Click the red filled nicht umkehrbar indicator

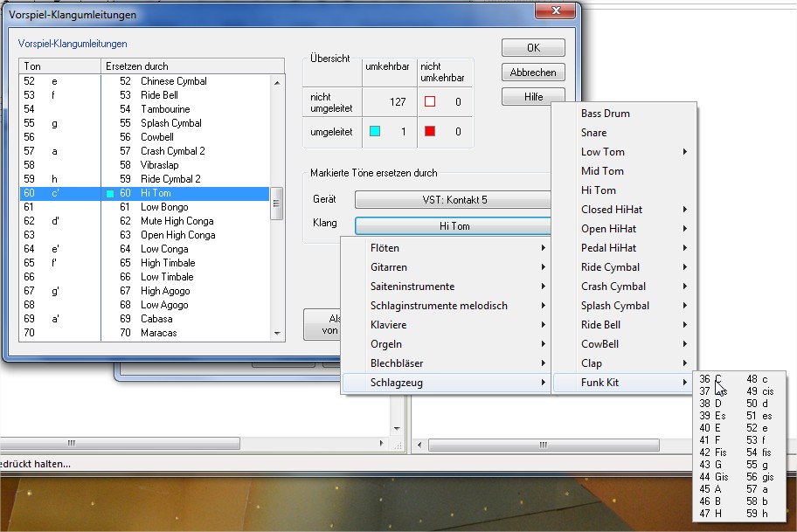click(x=429, y=131)
